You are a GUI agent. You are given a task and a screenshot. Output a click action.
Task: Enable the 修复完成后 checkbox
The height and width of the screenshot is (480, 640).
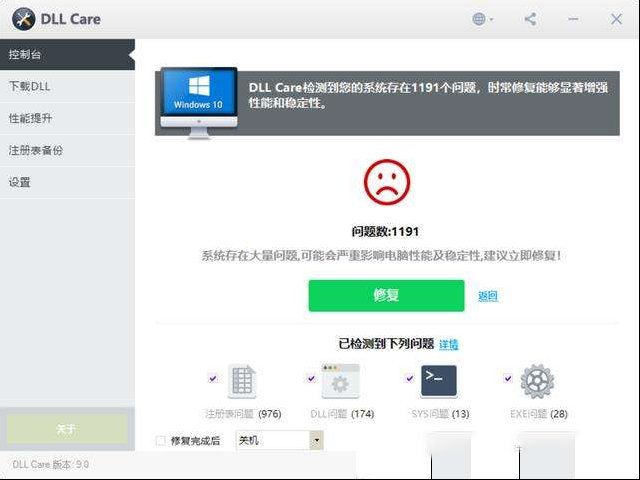coord(161,441)
